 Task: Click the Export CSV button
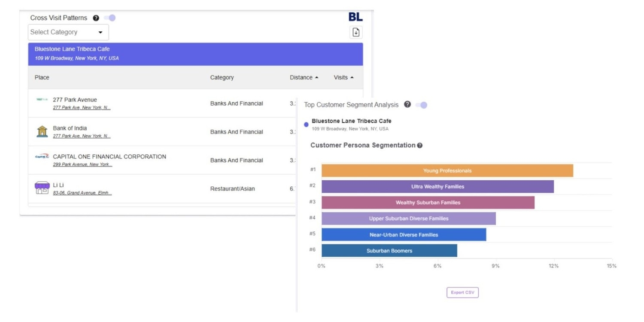[462, 292]
